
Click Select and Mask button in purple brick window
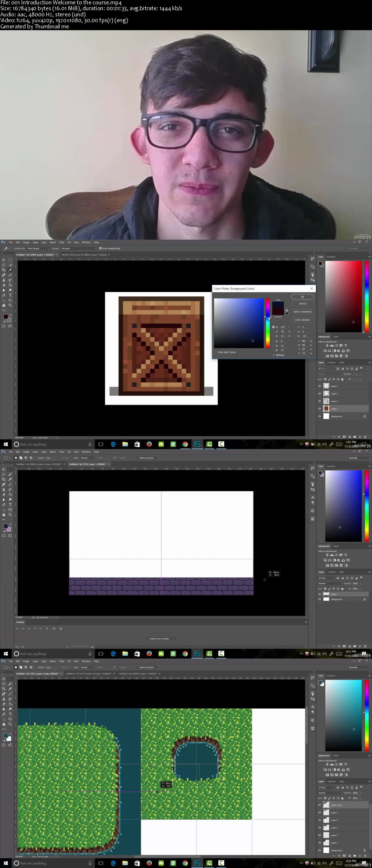point(147,458)
